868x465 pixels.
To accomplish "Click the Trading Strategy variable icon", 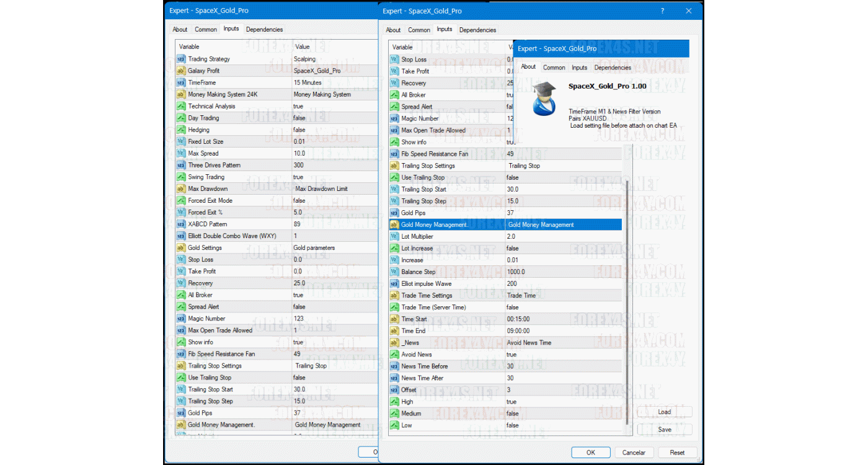I will click(x=181, y=59).
